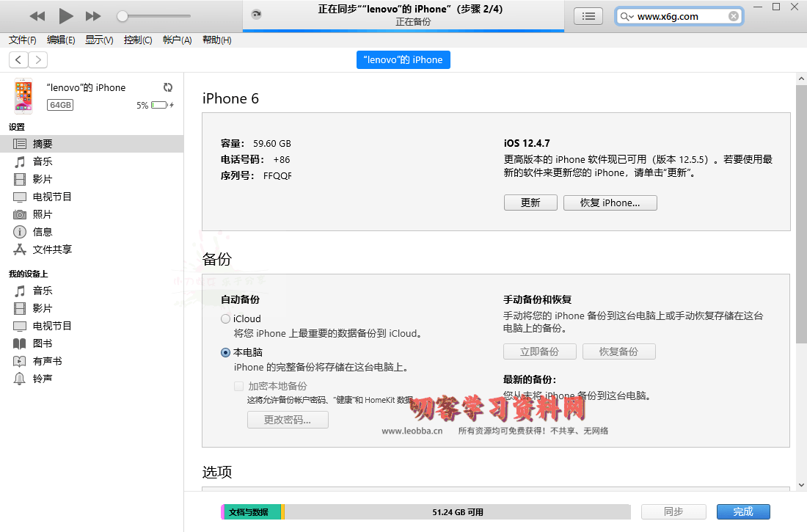Toggle the 加密本地备份 checkbox
Image resolution: width=807 pixels, height=532 pixels.
[239, 386]
